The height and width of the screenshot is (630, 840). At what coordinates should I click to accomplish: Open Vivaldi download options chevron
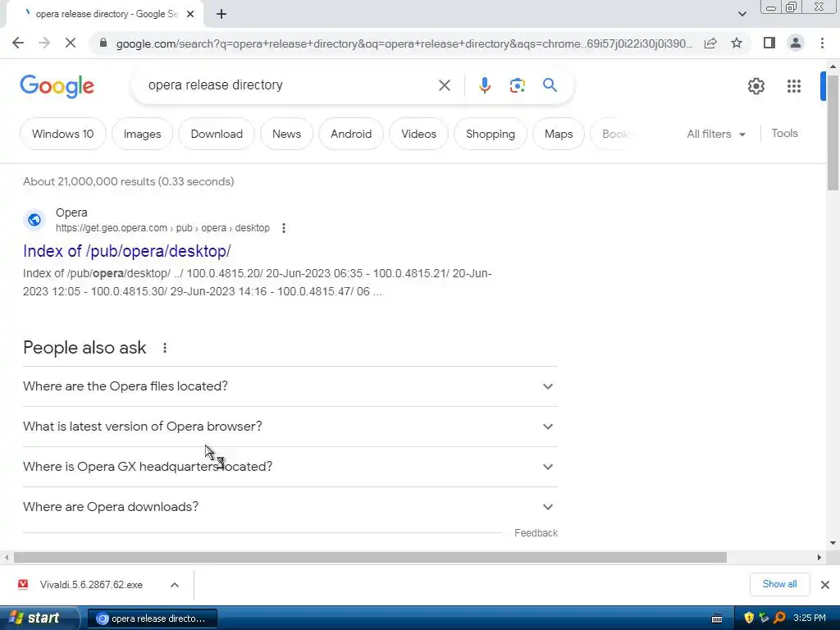175,585
